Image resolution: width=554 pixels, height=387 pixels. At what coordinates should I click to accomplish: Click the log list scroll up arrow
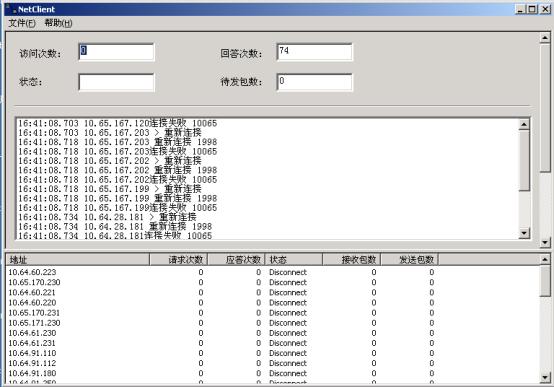click(524, 124)
